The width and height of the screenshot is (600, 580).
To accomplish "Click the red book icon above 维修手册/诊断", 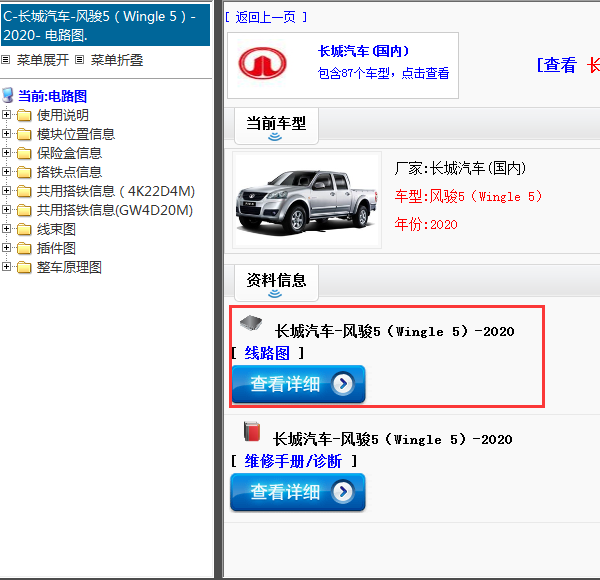I will [x=252, y=431].
